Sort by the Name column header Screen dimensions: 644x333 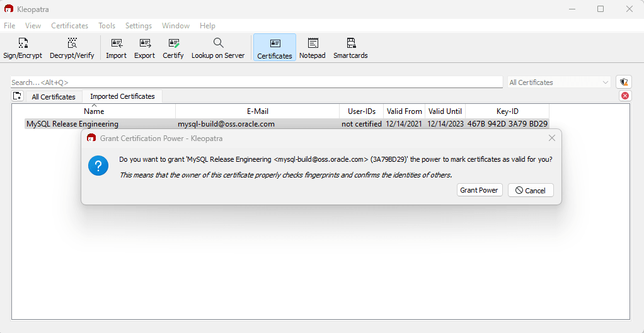[94, 111]
